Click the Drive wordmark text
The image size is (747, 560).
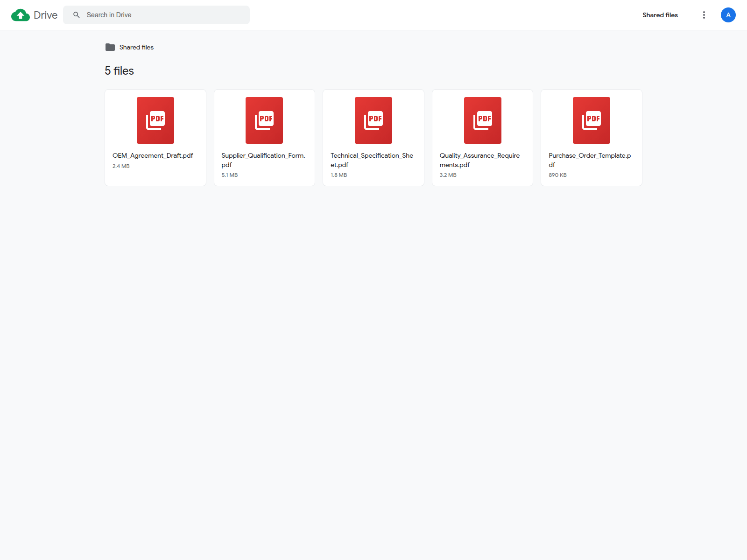(x=45, y=15)
